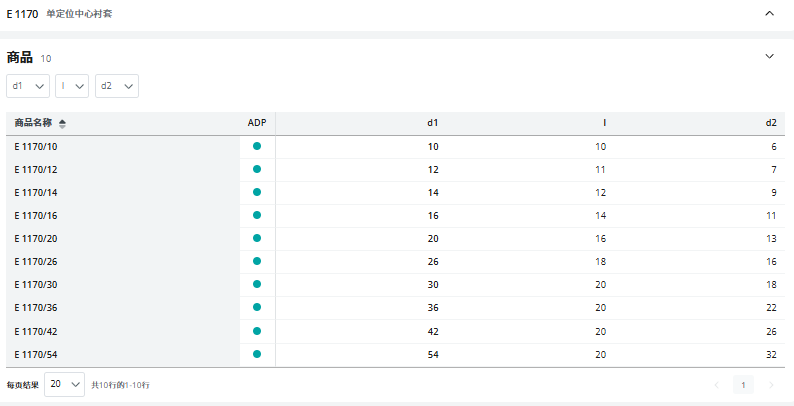The height and width of the screenshot is (406, 794).
Task: Open product E 1170/26
Action: (x=36, y=261)
